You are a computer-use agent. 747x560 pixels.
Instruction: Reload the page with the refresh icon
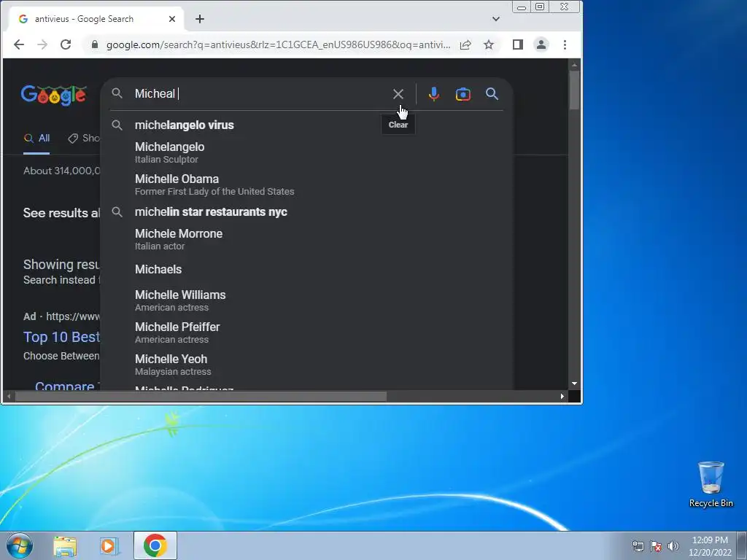pos(66,44)
